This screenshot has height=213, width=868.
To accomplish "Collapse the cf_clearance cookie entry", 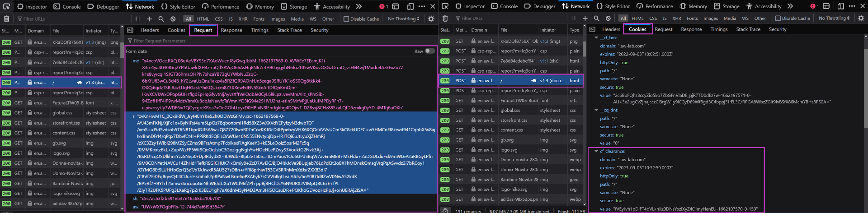I will click(x=596, y=152).
